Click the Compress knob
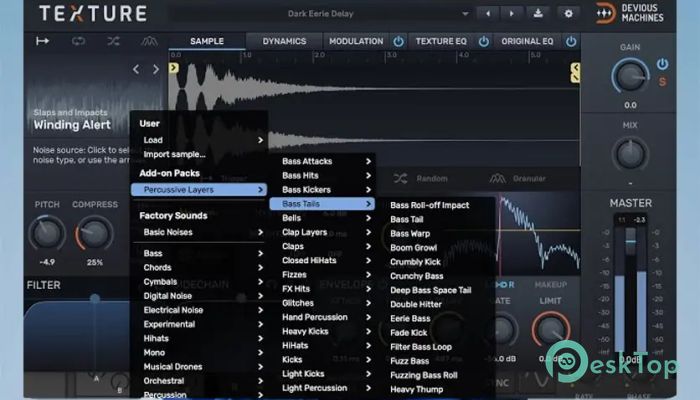 pyautogui.click(x=94, y=233)
